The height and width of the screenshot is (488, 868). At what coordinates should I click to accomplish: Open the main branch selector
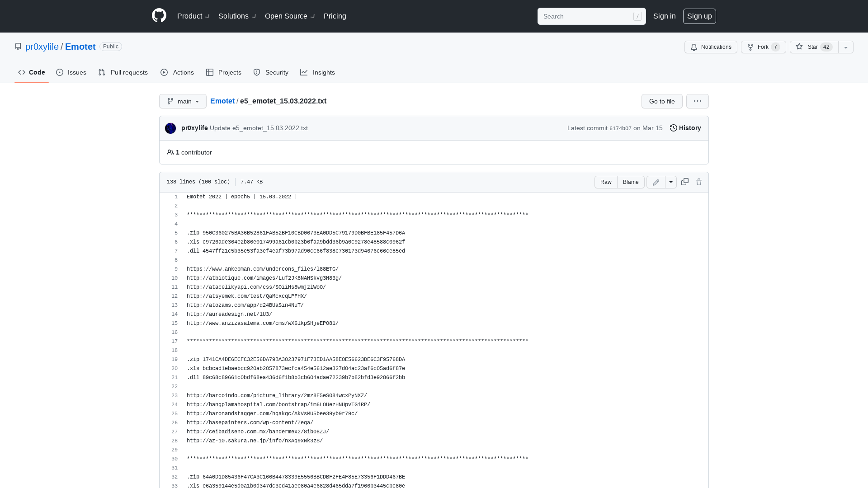point(183,101)
